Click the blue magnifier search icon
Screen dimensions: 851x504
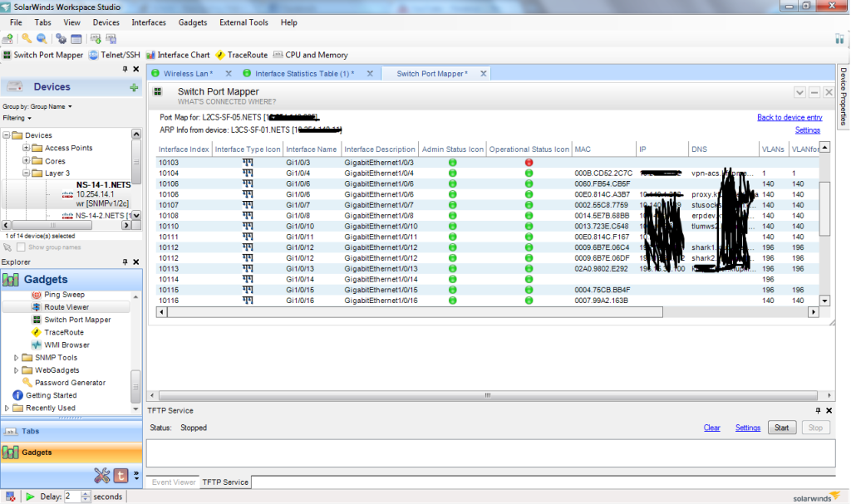(x=42, y=38)
